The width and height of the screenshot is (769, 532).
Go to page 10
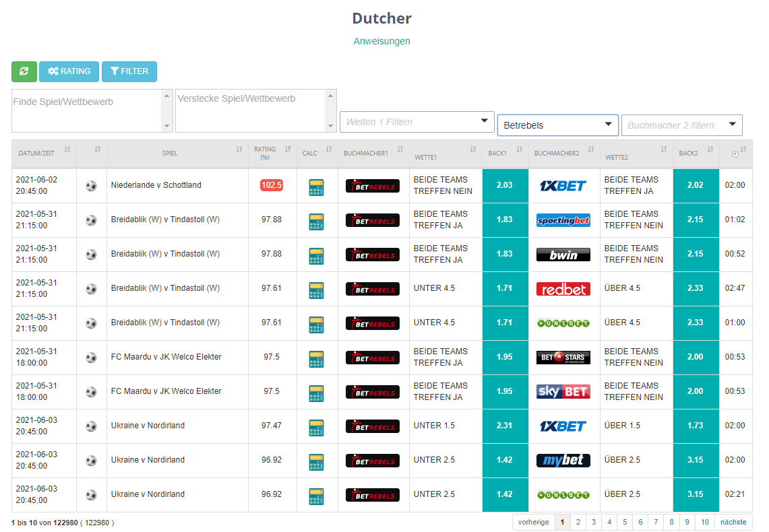[705, 522]
